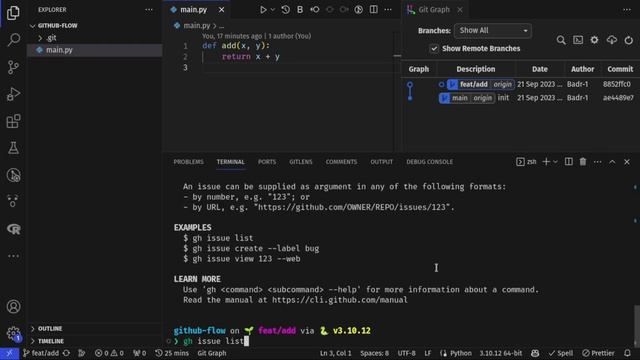Open notifications bell in status bar

click(627, 353)
